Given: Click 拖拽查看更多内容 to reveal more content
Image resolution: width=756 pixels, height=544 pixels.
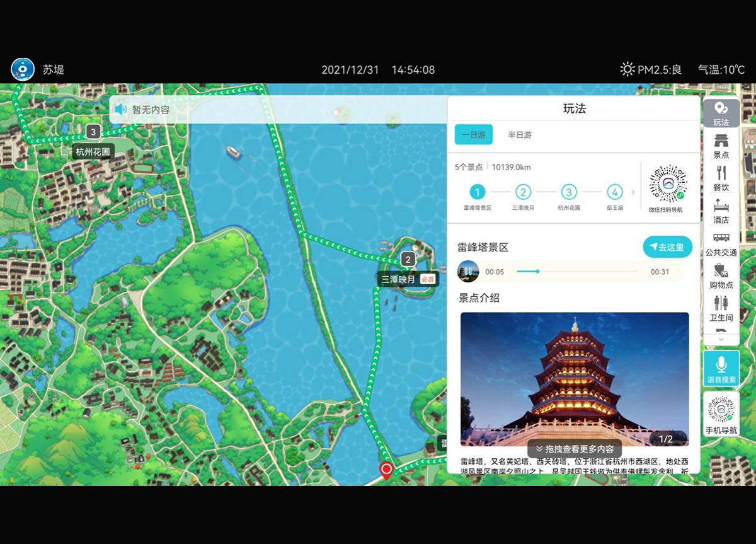Looking at the screenshot, I should pyautogui.click(x=574, y=449).
